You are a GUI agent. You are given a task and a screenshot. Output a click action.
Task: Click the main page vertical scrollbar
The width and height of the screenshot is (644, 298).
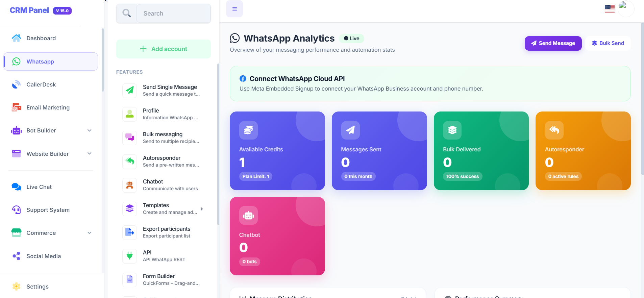642,99
